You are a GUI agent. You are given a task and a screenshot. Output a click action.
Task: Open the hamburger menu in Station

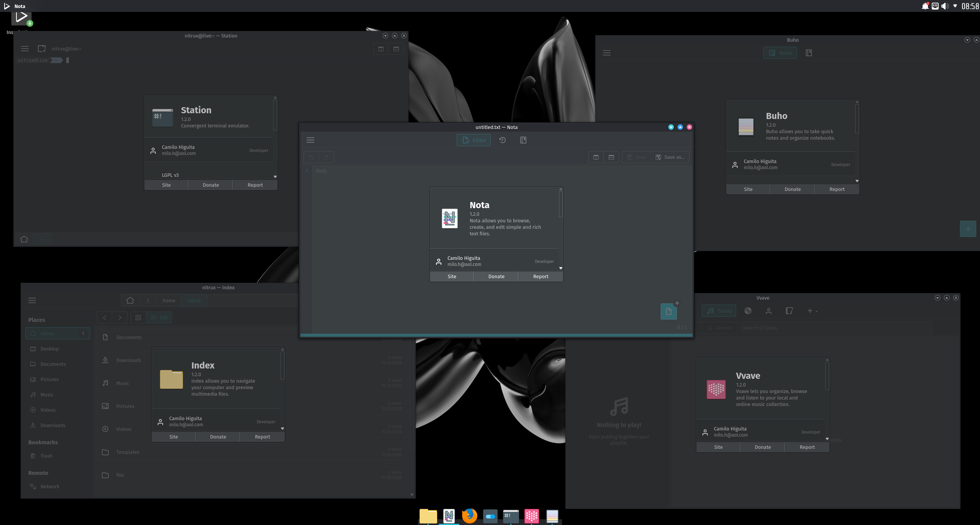pos(25,49)
